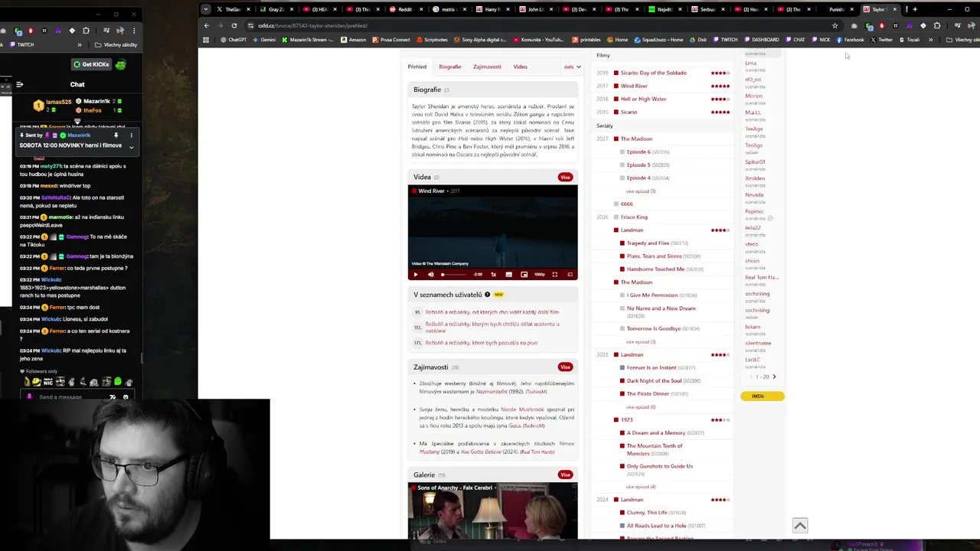Open Nicole Muirbrook link in trivia

[x=522, y=409]
